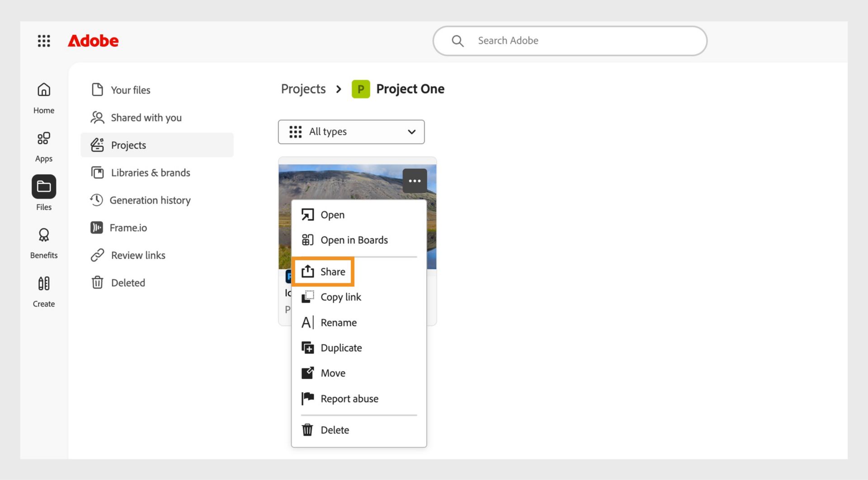The image size is (868, 480).
Task: Open Shared with you section
Action: (x=157, y=118)
